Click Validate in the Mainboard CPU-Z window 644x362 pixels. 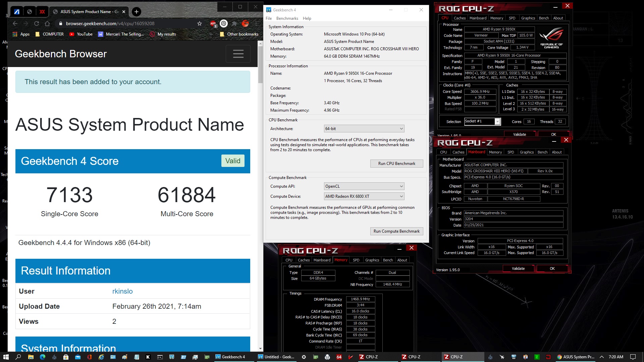518,268
